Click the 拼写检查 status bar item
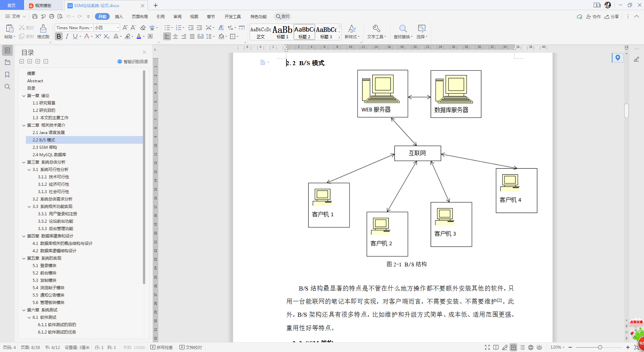Viewport: 644px width, 352px height. click(x=162, y=347)
